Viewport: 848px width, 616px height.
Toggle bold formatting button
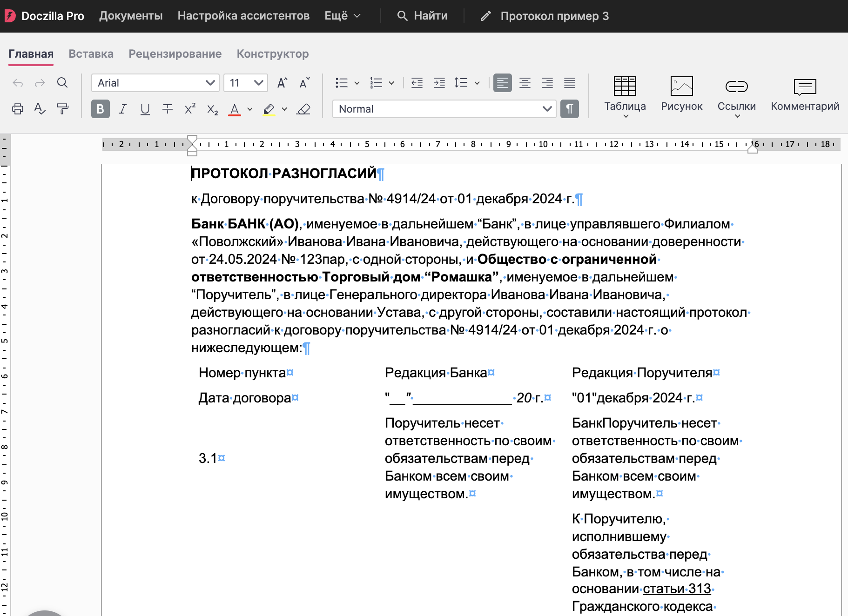(x=101, y=109)
